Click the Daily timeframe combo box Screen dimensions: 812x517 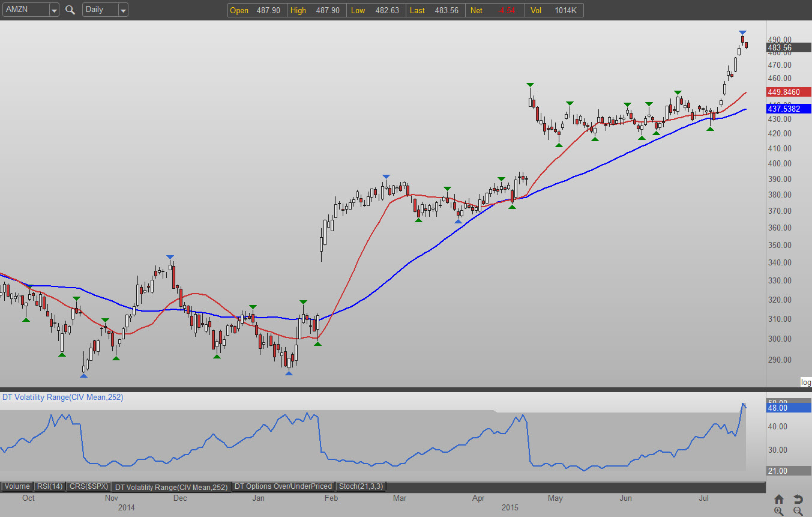(x=99, y=10)
